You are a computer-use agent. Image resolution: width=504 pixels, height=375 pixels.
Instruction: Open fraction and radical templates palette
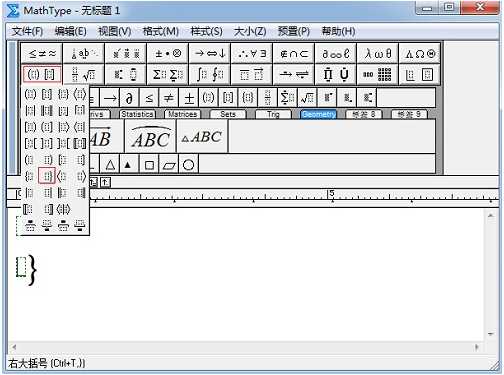[84, 74]
